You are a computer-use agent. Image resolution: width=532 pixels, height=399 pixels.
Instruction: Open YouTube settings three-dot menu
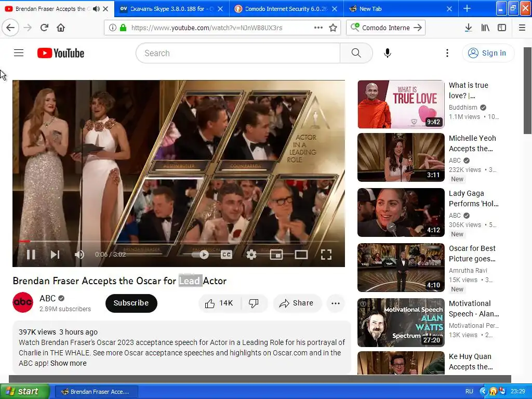coord(447,53)
